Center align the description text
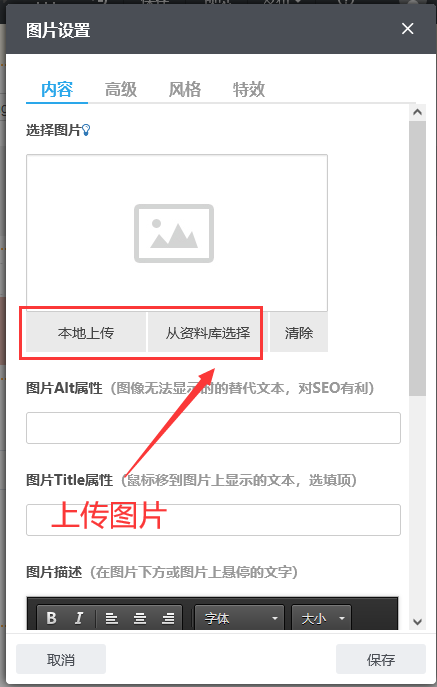Viewport: 437px width, 687px height. click(140, 618)
